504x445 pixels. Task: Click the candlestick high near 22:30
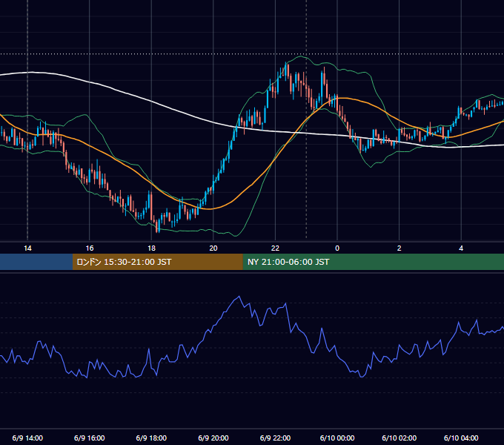coord(286,64)
